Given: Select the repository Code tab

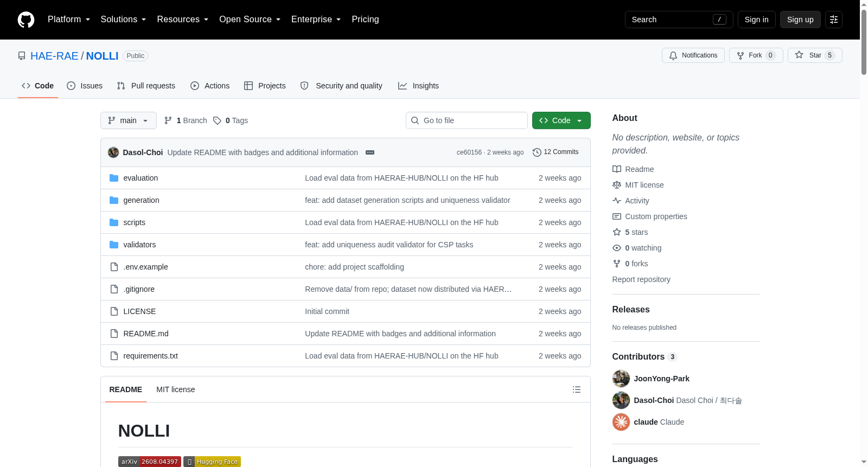Looking at the screenshot, I should coord(38,86).
